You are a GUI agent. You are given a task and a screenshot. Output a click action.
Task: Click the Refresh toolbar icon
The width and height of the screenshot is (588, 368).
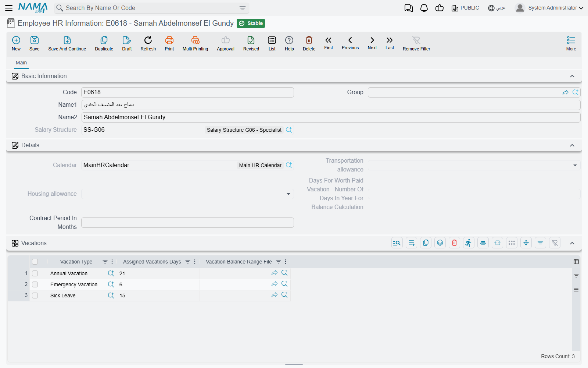[x=148, y=43]
